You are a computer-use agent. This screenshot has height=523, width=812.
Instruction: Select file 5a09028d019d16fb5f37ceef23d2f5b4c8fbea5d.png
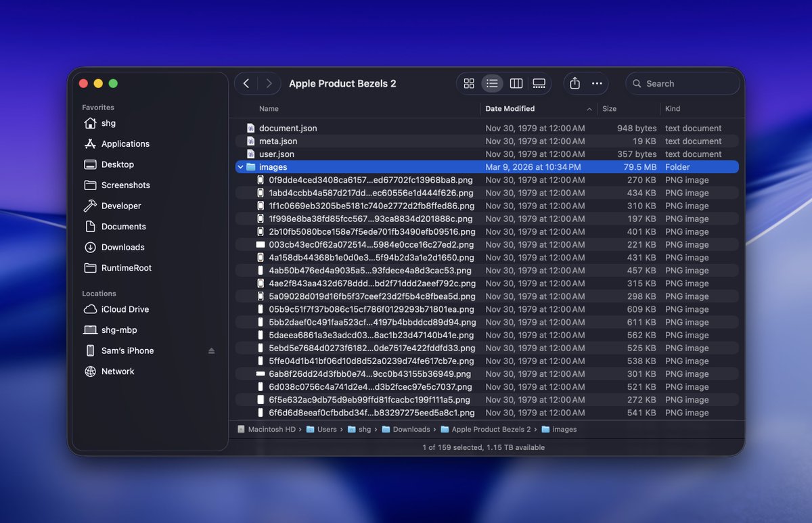click(x=487, y=296)
